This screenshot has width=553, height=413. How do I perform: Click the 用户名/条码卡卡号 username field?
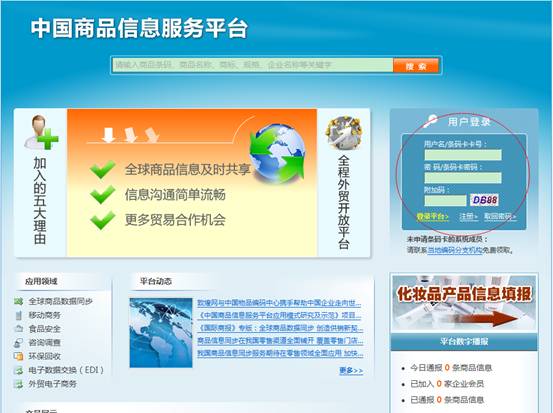point(463,155)
